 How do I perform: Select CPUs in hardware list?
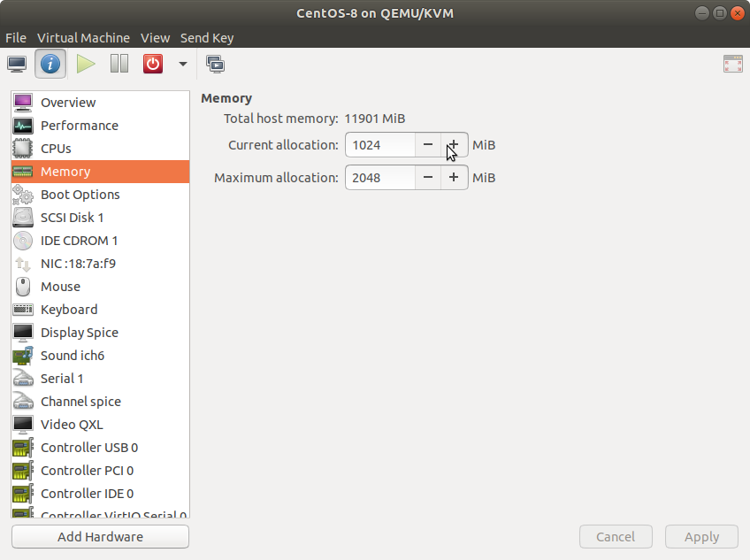click(x=101, y=149)
